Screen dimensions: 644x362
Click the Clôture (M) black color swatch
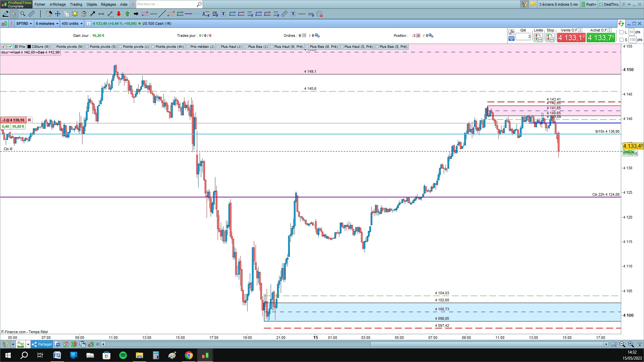tap(29, 47)
